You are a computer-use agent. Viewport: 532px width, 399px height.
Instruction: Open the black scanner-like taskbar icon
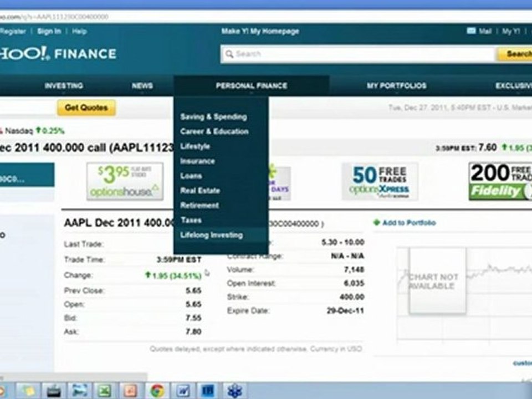point(54,391)
